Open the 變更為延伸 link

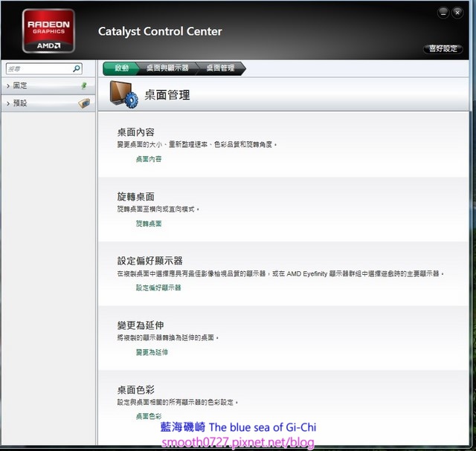(x=152, y=352)
